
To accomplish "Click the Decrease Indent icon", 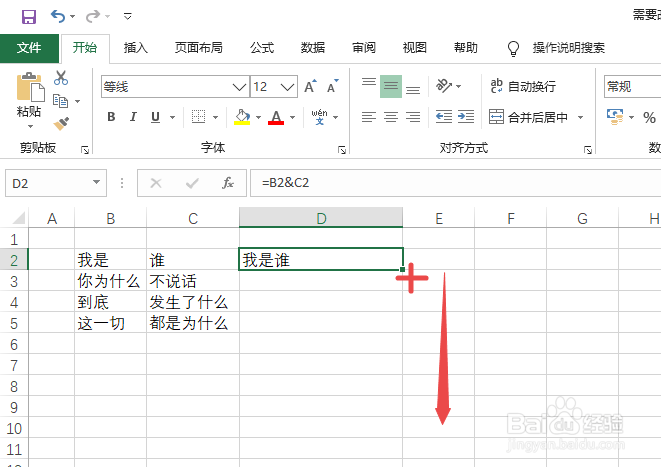I will pos(444,117).
